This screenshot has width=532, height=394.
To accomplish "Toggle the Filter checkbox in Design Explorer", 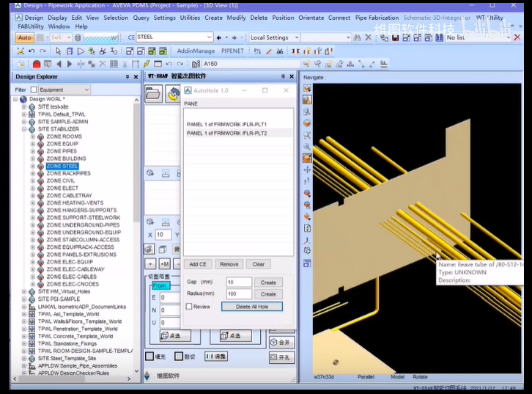I will [34, 90].
